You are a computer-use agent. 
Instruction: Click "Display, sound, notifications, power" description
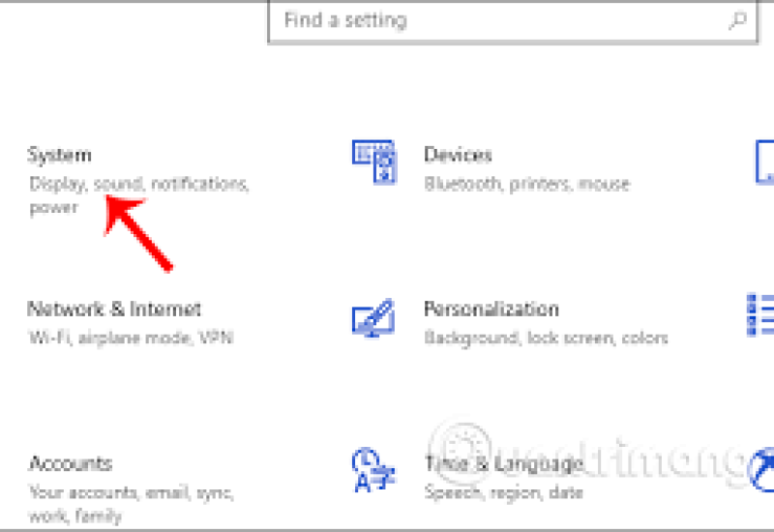point(138,194)
